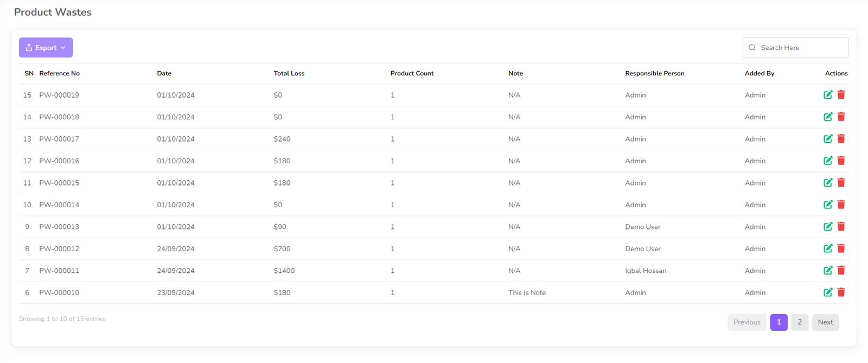Sort by the Total Loss column header
Screen dimensions: 868x363
[289, 73]
